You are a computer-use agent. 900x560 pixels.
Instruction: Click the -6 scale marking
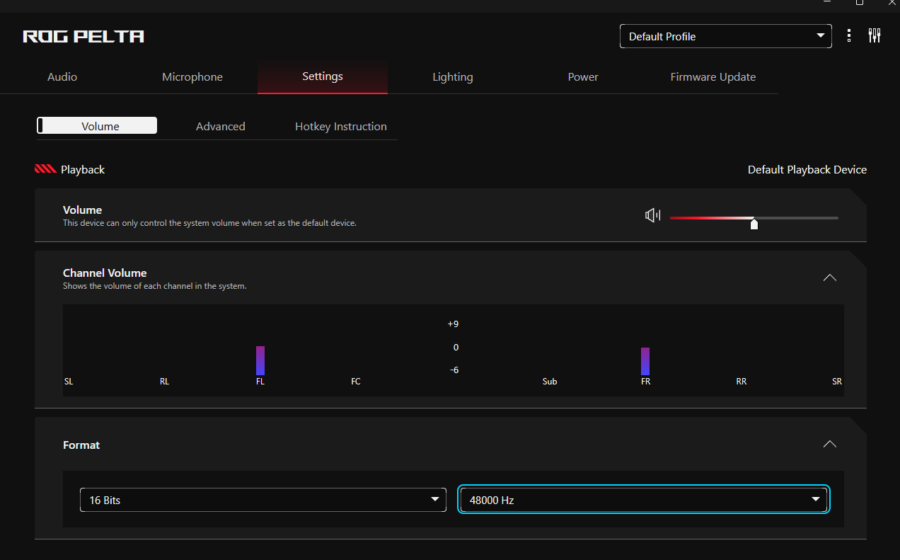point(454,370)
